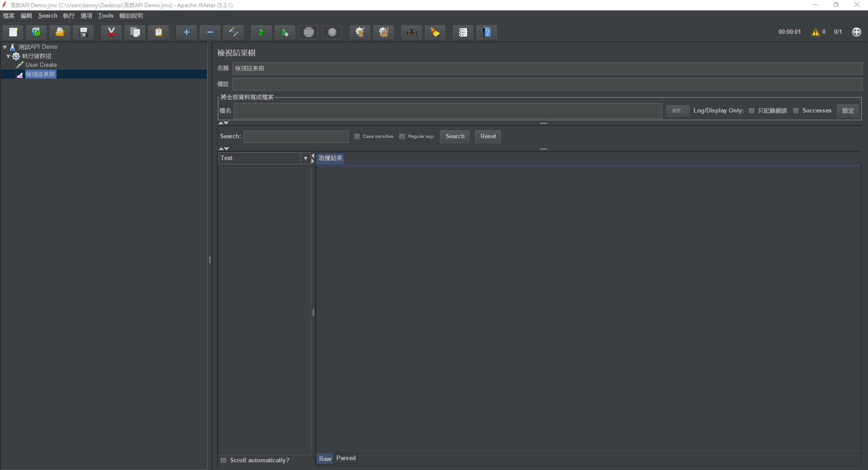
Task: Click the green Start test run icon
Action: tap(261, 32)
